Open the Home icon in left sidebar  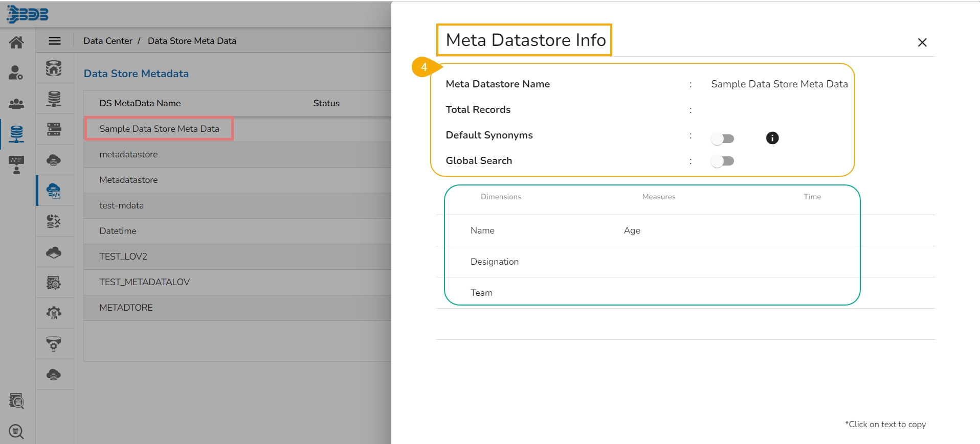16,42
